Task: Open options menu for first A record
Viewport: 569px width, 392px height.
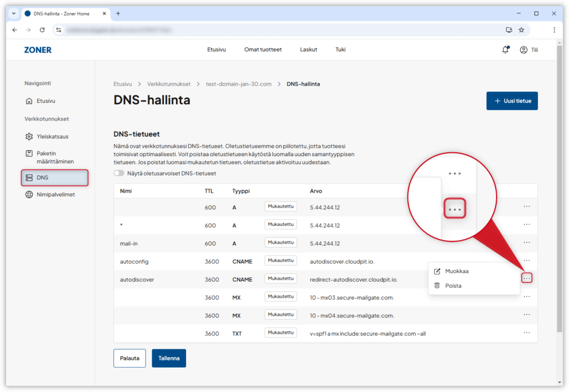Action: 526,207
